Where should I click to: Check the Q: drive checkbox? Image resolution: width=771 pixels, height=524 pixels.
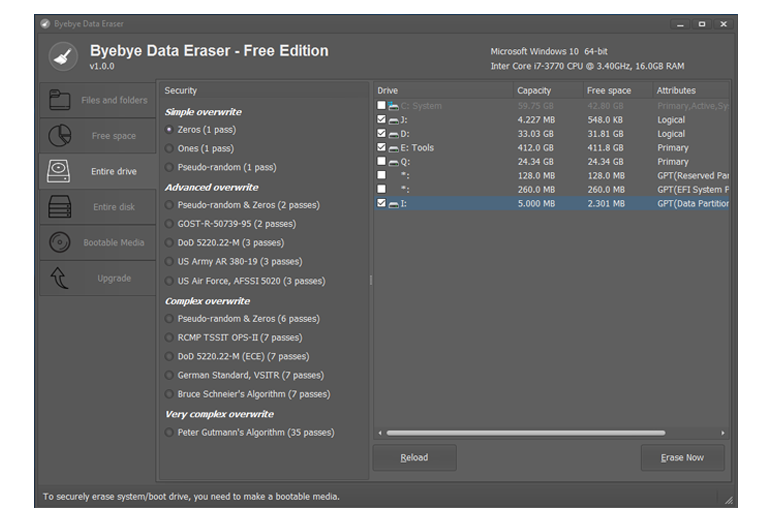381,162
